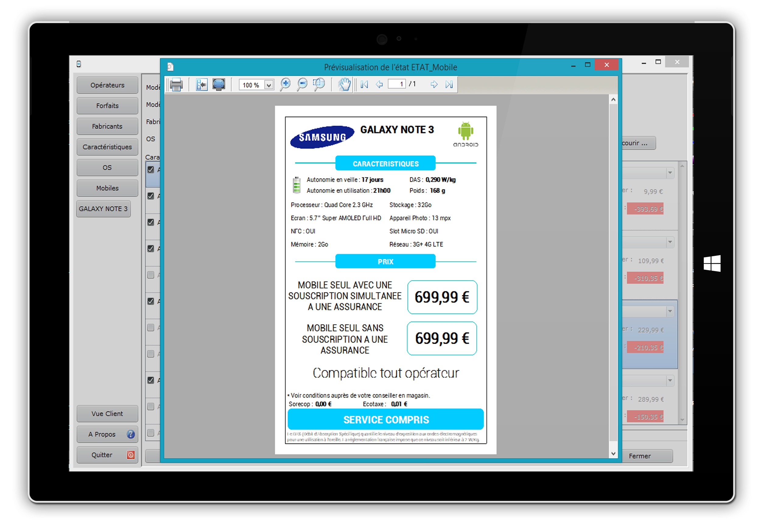Click the Vue Client button

[x=107, y=414]
